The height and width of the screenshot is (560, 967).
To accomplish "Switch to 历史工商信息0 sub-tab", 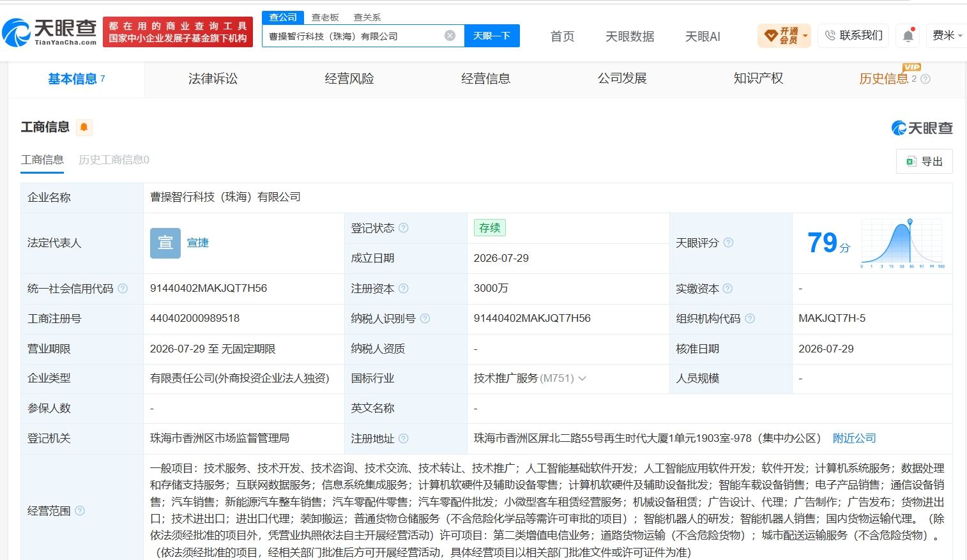I will [114, 160].
